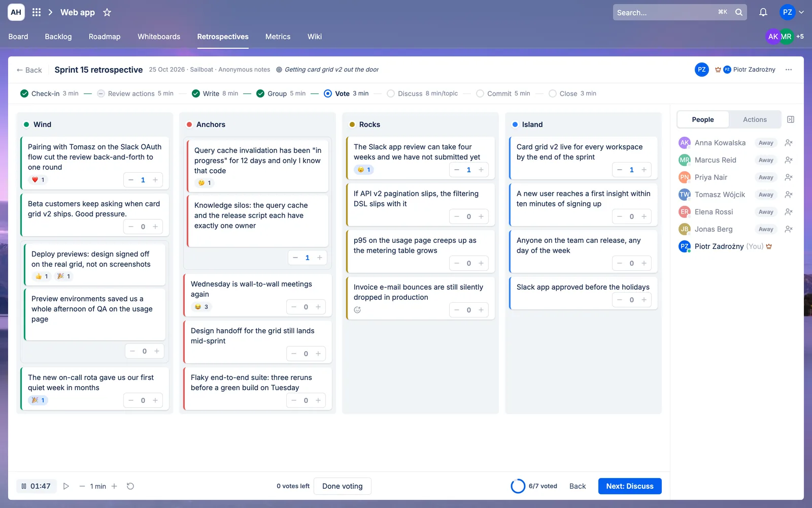The height and width of the screenshot is (508, 812).
Task: Select the Discuss stage
Action: tap(422, 93)
